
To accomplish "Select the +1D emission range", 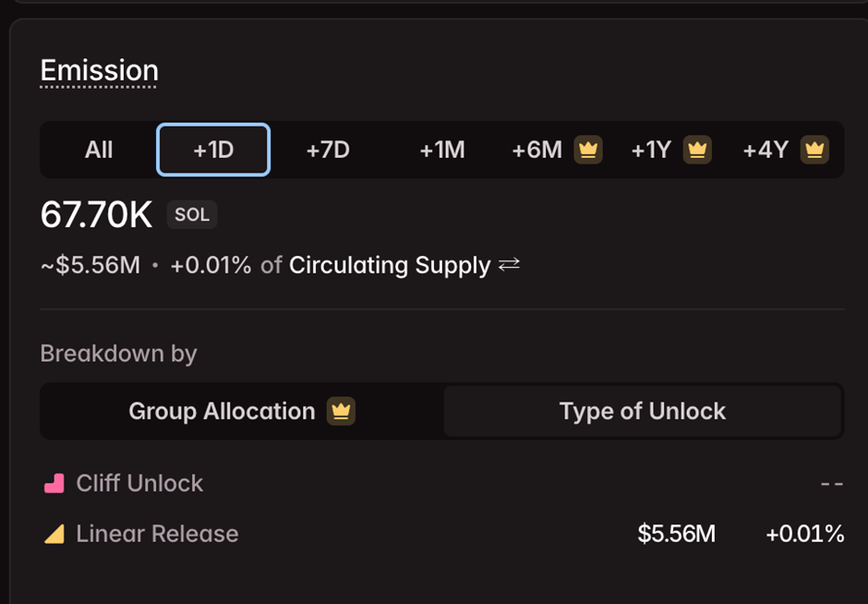I will click(x=213, y=150).
